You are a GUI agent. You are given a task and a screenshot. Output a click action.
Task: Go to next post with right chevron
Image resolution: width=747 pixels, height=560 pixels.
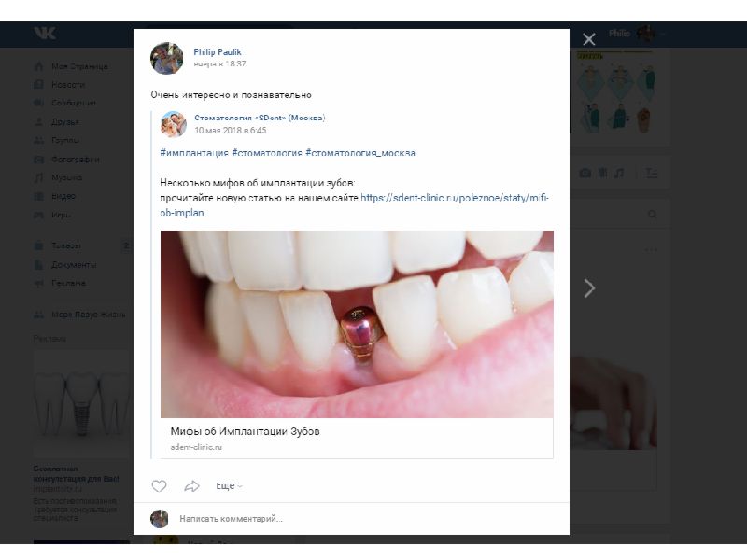[x=589, y=288]
